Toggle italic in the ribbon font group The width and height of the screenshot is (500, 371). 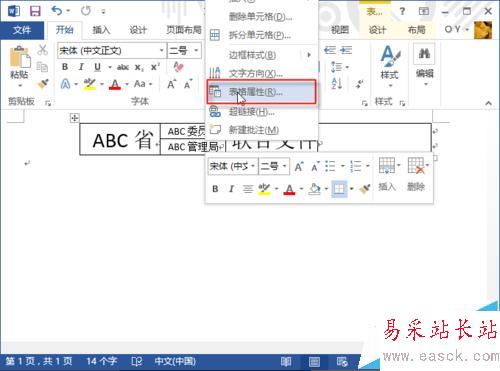(x=81, y=67)
